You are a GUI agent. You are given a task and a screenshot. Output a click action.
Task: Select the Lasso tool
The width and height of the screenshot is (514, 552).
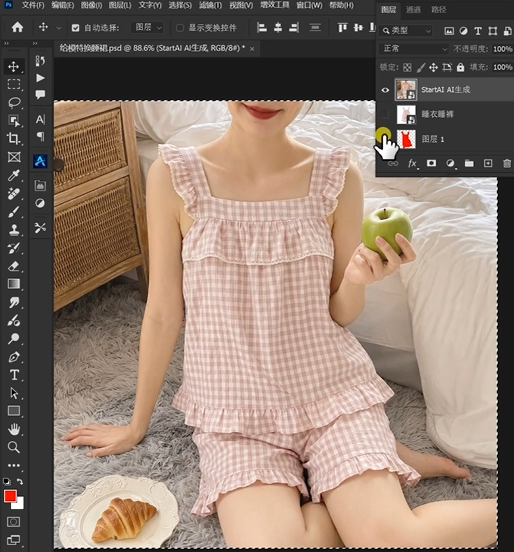(x=14, y=102)
